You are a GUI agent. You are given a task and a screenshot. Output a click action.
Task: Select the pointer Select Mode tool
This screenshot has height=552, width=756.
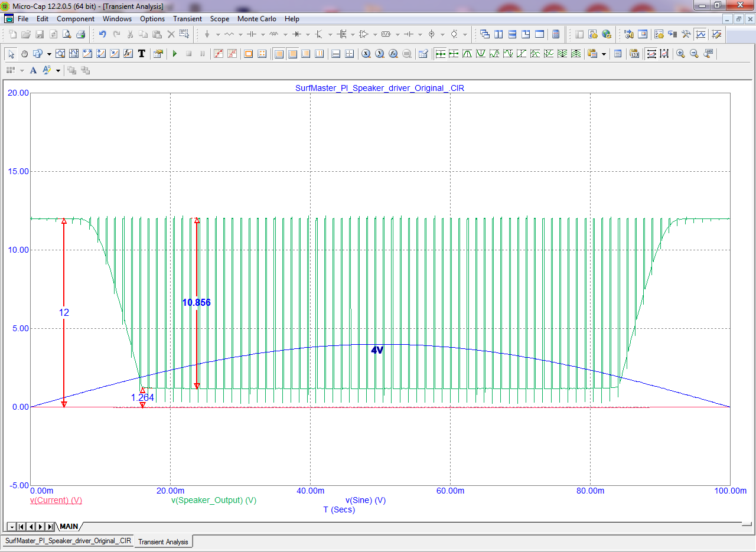(11, 54)
